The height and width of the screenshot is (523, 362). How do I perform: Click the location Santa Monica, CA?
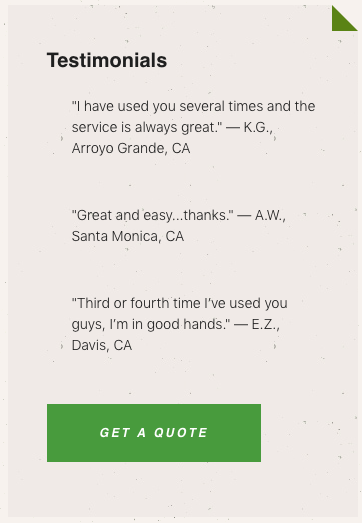tap(128, 236)
